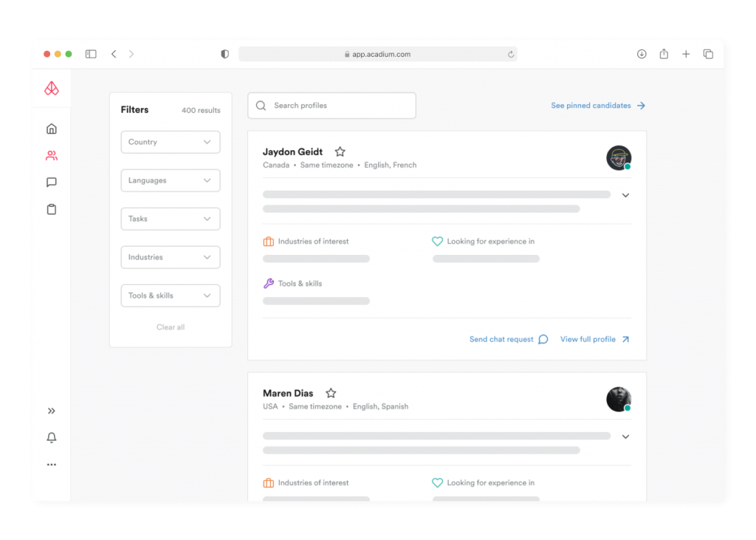This screenshot has width=756, height=540.
Task: Pin Jaydon Geidt with star icon
Action: click(x=340, y=151)
